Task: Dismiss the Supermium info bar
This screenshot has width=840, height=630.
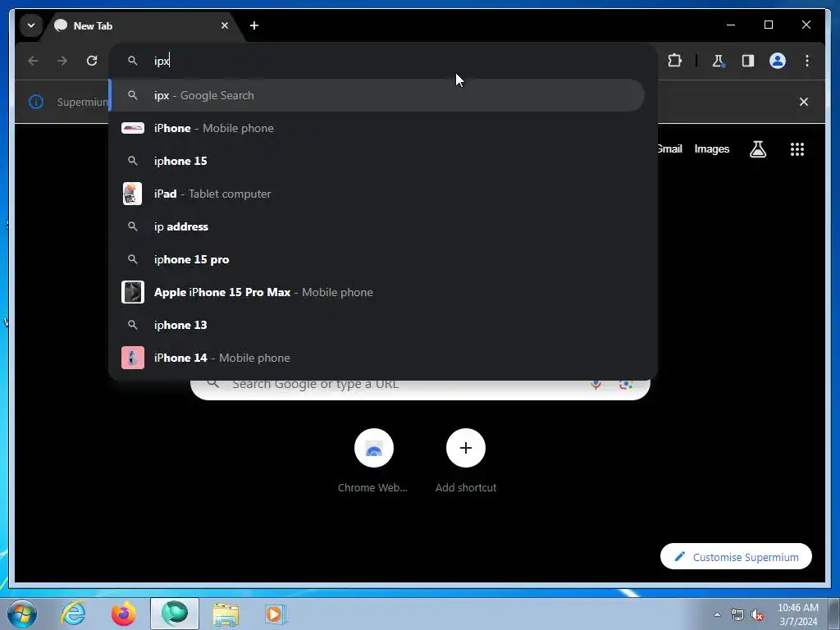Action: point(804,101)
